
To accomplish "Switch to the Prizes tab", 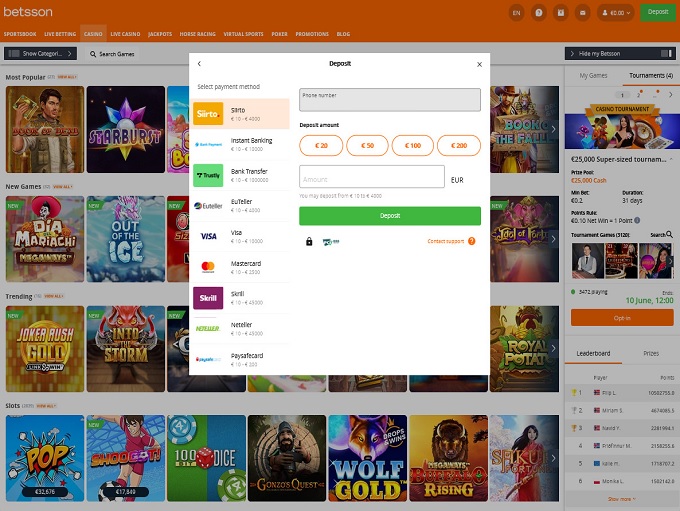I will pos(650,353).
